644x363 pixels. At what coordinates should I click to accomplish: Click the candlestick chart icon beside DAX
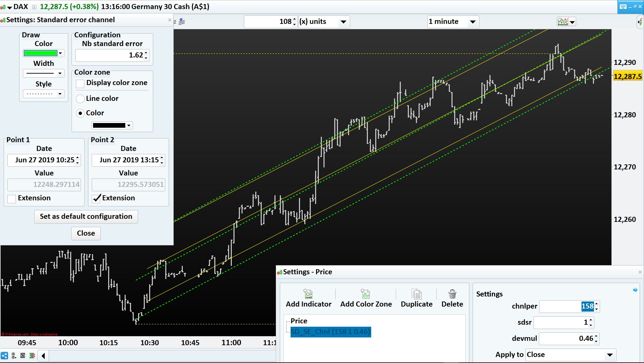pos(3,7)
